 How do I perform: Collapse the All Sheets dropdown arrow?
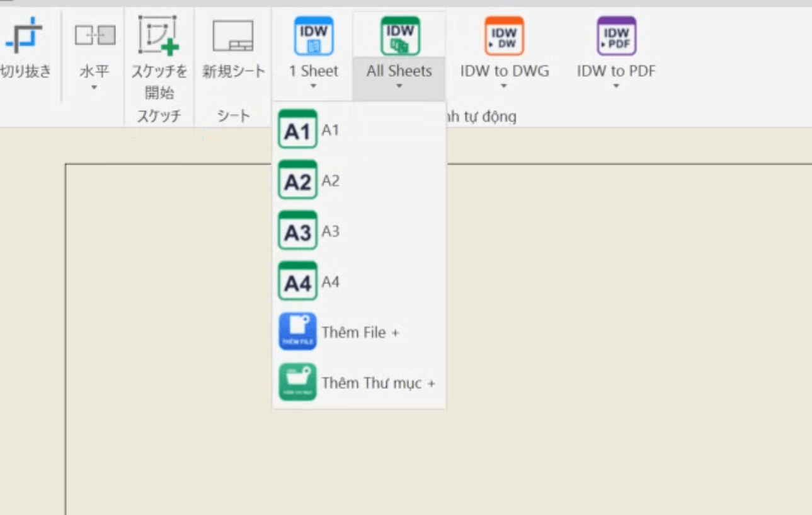click(x=399, y=86)
